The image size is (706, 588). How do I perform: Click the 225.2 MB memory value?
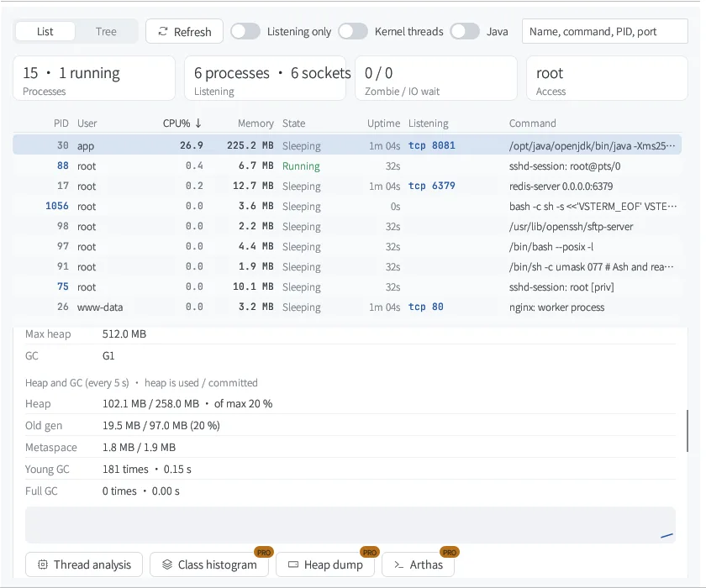(x=250, y=145)
